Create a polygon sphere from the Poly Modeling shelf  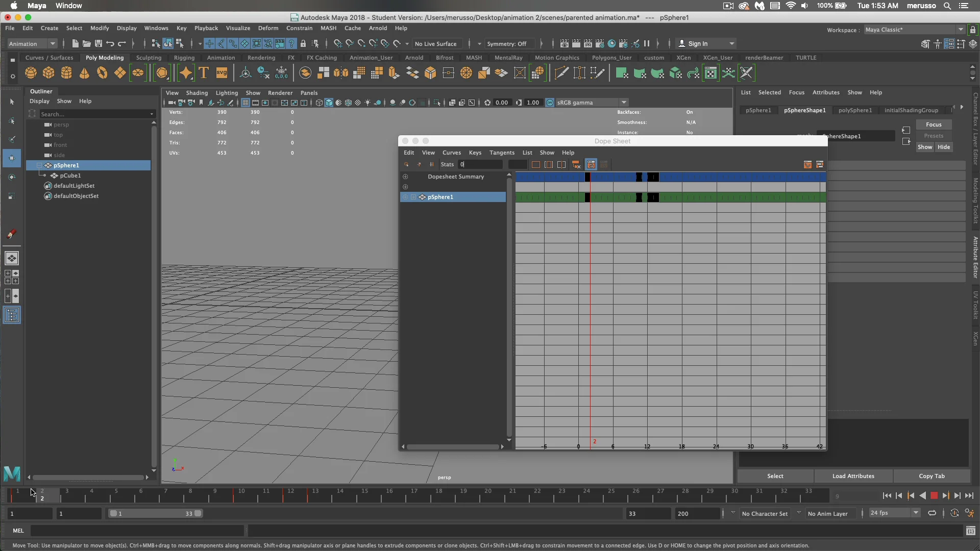coord(31,73)
